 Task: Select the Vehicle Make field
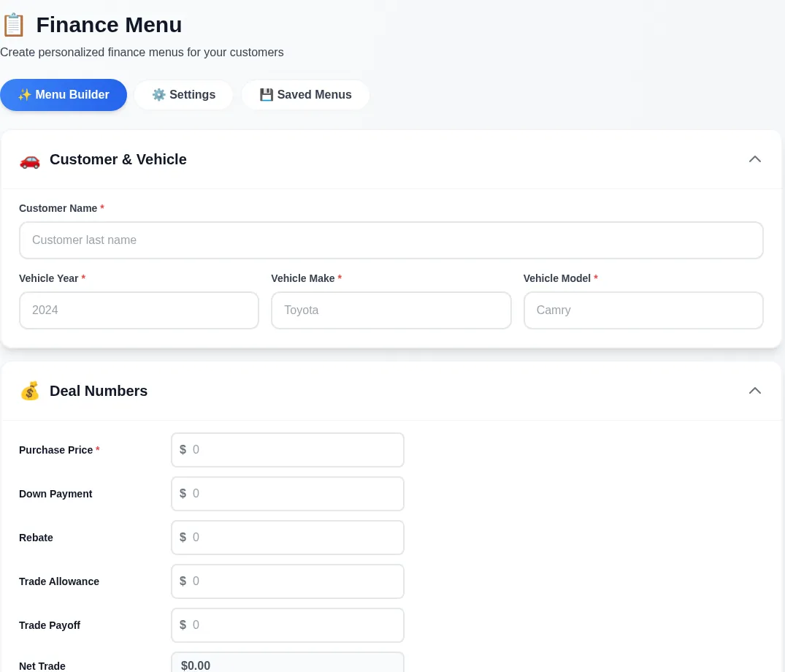click(391, 310)
